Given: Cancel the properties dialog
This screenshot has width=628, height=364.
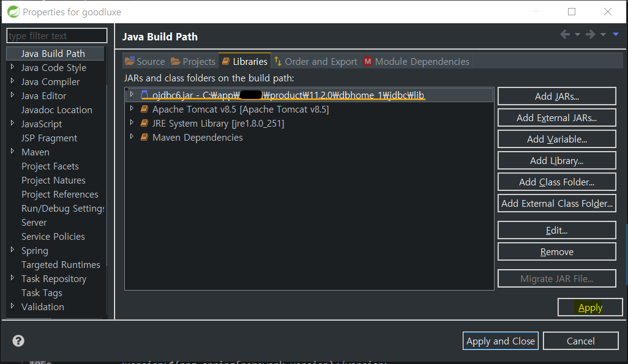Looking at the screenshot, I should (580, 341).
